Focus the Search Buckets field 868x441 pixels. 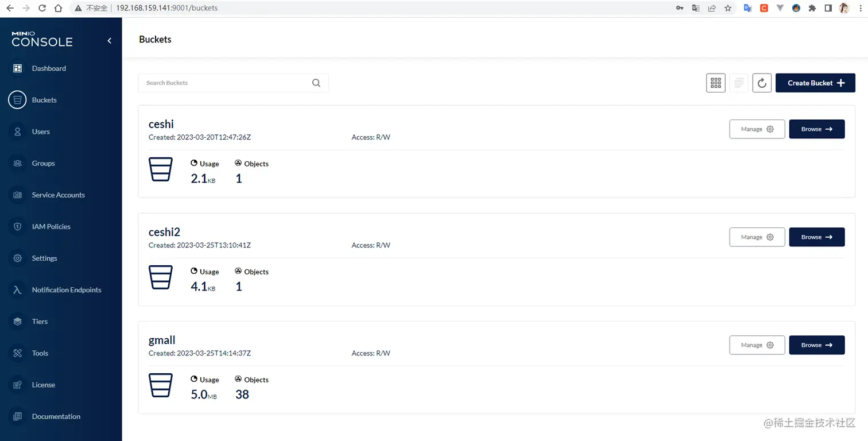(234, 83)
